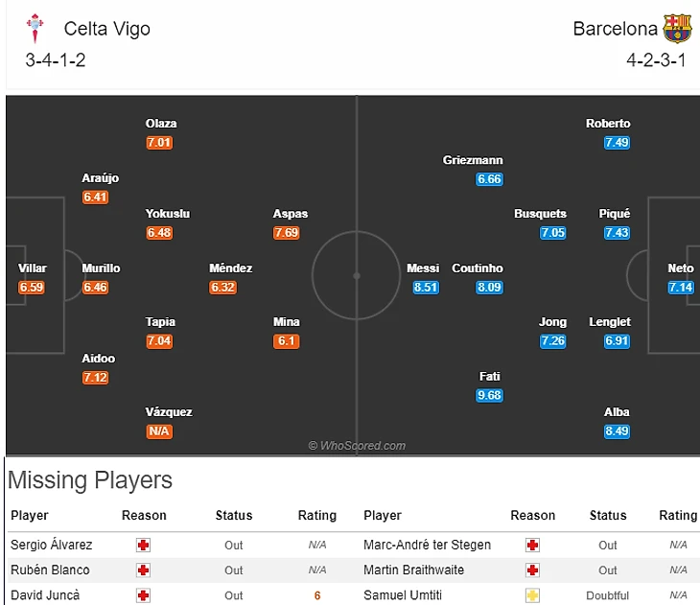Click ter Stegen's red injury icon
The height and width of the screenshot is (605, 700).
click(x=533, y=545)
